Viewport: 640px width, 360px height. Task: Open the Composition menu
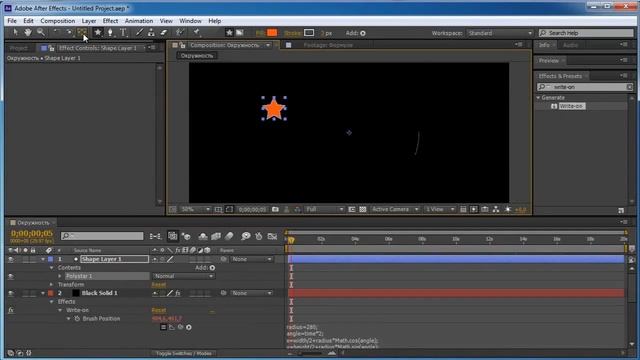(x=58, y=21)
